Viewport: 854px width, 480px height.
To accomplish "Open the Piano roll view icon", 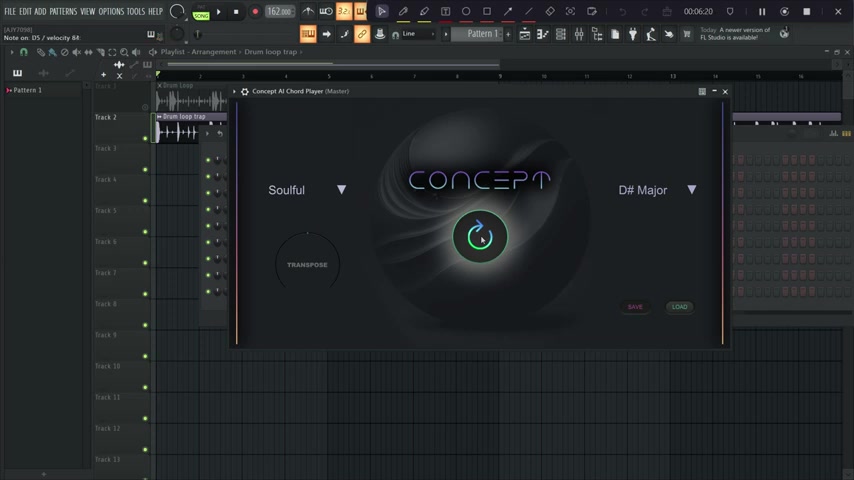I will point(542,34).
